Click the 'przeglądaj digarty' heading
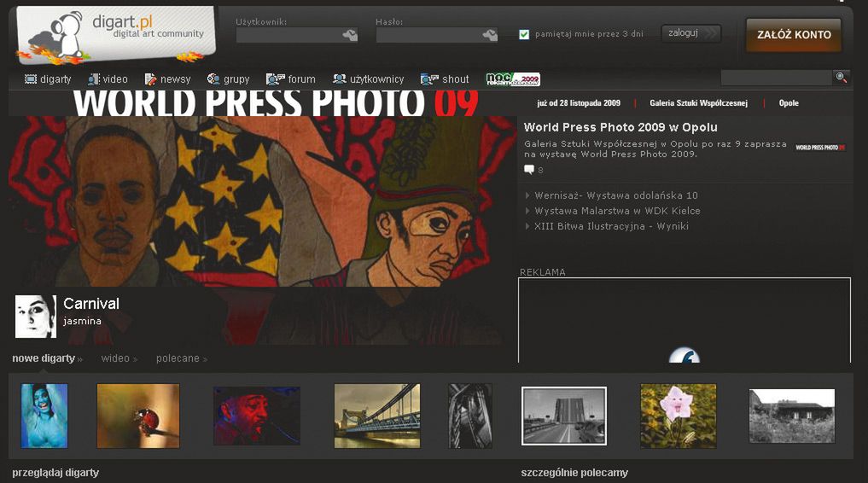The width and height of the screenshot is (868, 483). [x=55, y=473]
